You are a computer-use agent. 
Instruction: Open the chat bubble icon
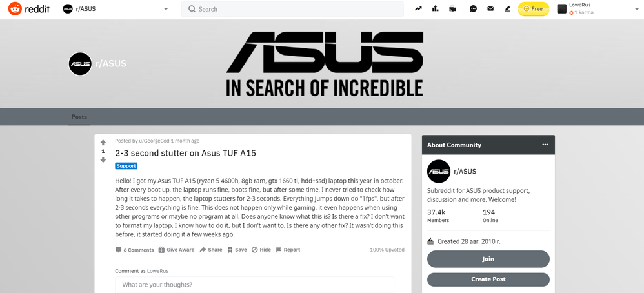point(473,8)
